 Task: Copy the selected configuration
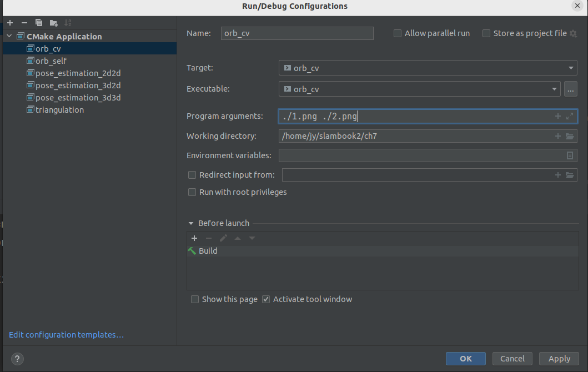click(x=39, y=23)
